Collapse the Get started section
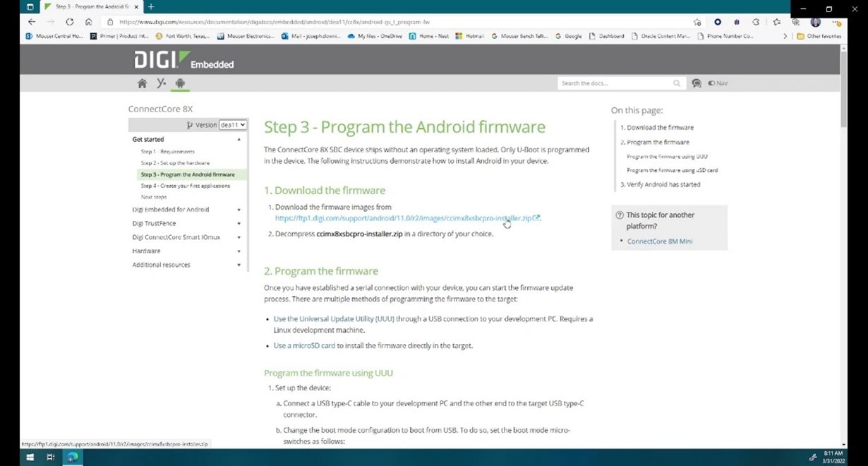The width and height of the screenshot is (868, 466). click(x=239, y=140)
